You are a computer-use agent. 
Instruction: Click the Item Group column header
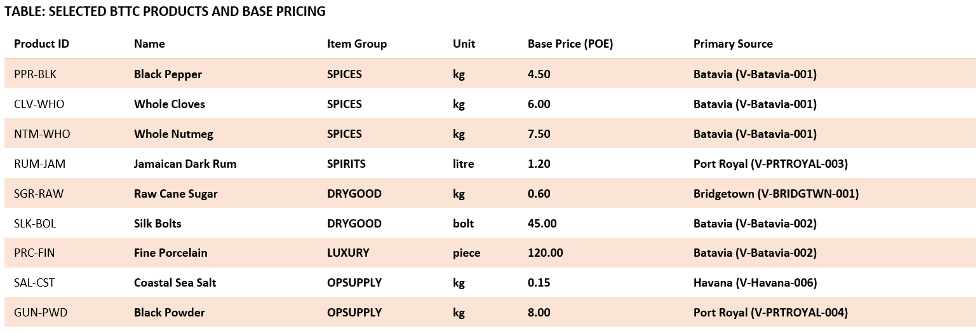click(356, 44)
